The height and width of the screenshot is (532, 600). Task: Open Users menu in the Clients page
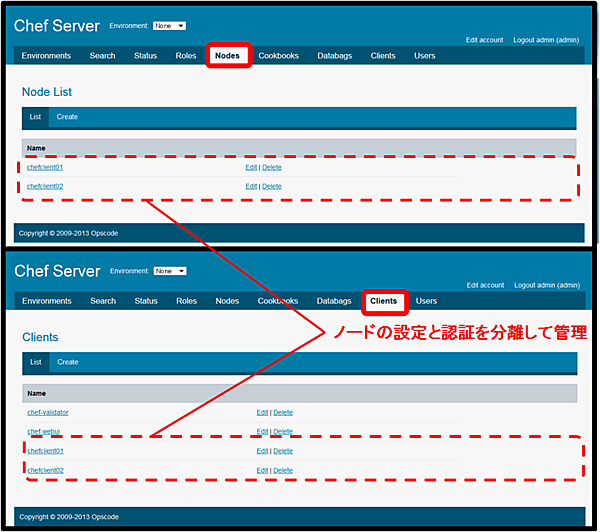(x=427, y=301)
